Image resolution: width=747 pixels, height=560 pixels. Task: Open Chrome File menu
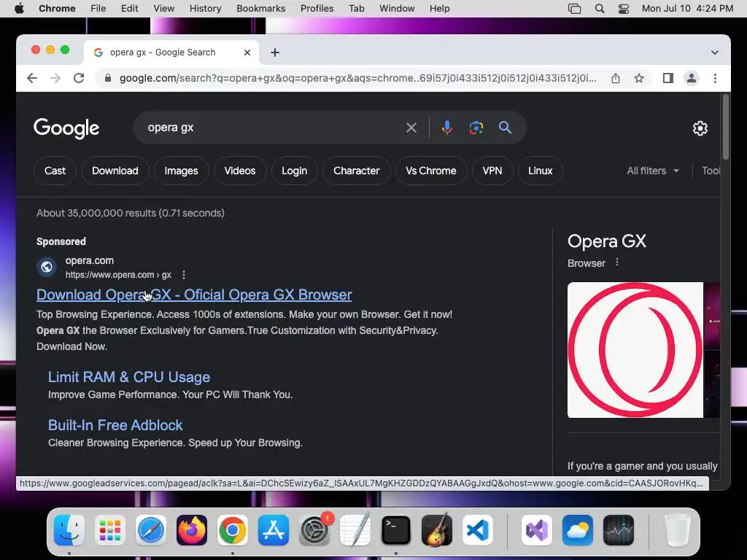(98, 9)
